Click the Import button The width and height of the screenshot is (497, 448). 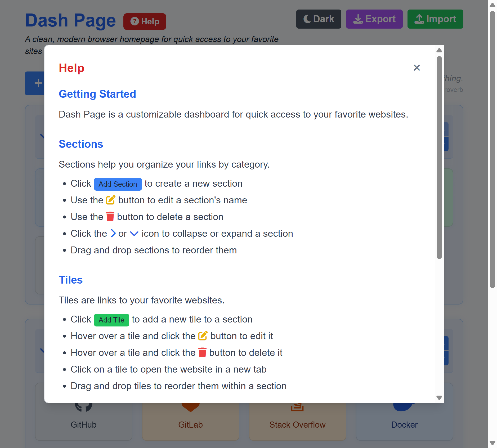click(x=435, y=19)
